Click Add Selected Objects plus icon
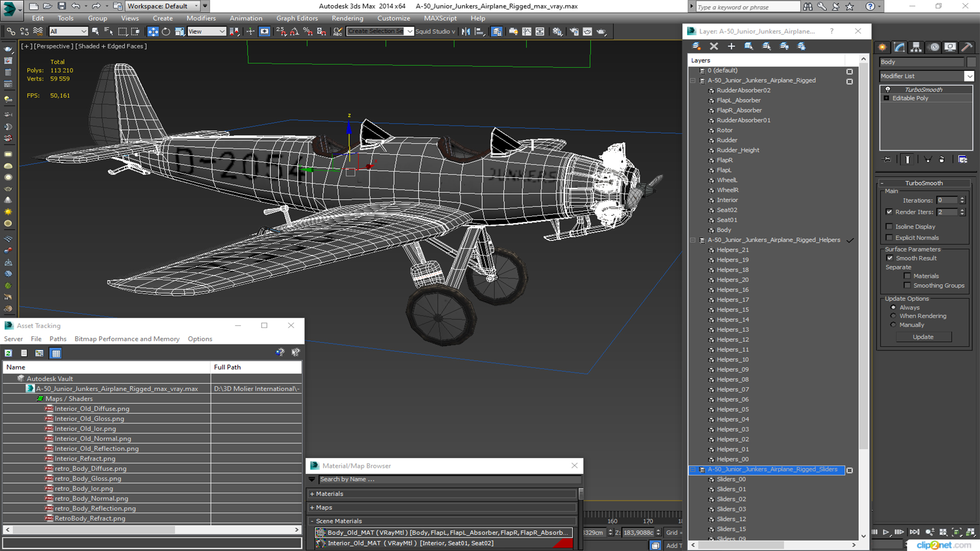 731,46
